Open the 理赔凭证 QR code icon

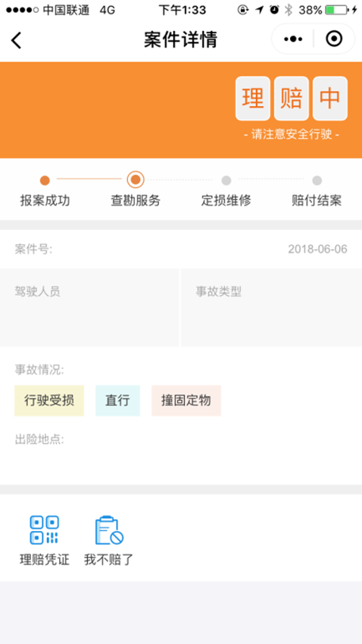[44, 530]
